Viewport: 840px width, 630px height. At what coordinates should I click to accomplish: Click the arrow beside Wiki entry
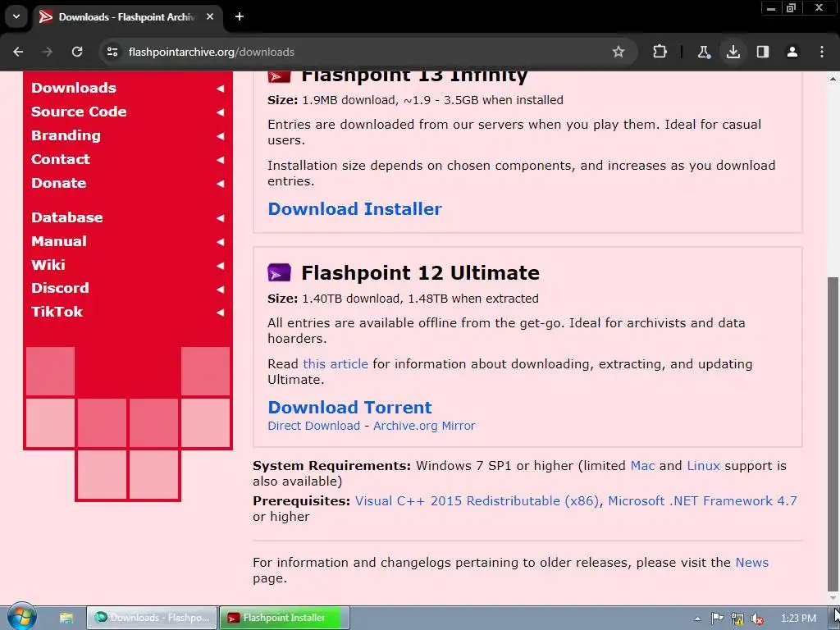pyautogui.click(x=220, y=265)
